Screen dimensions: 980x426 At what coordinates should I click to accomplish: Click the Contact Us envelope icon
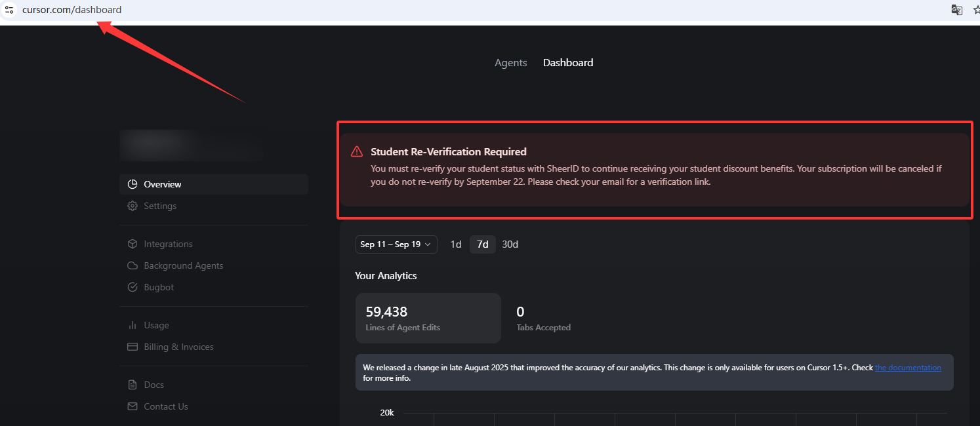pyautogui.click(x=132, y=406)
